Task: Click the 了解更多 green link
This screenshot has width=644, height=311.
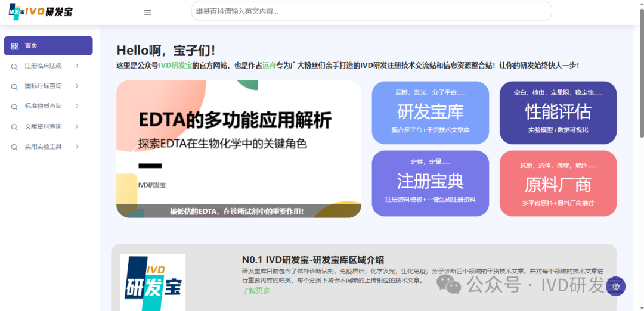Action: 256,291
